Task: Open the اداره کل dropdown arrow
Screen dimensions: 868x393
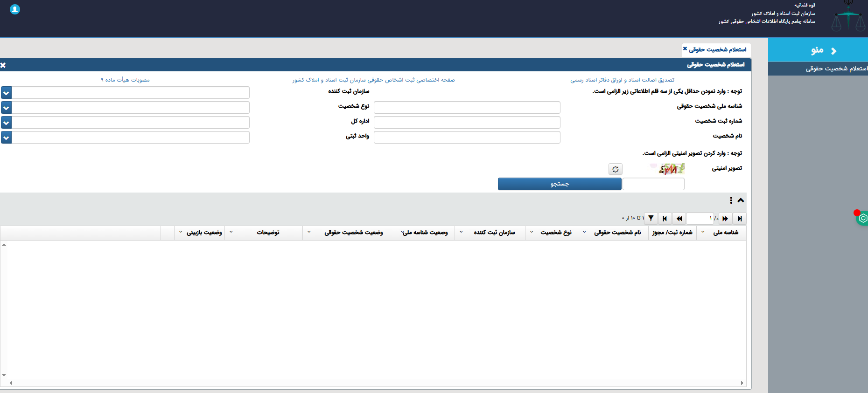Action: (x=6, y=123)
